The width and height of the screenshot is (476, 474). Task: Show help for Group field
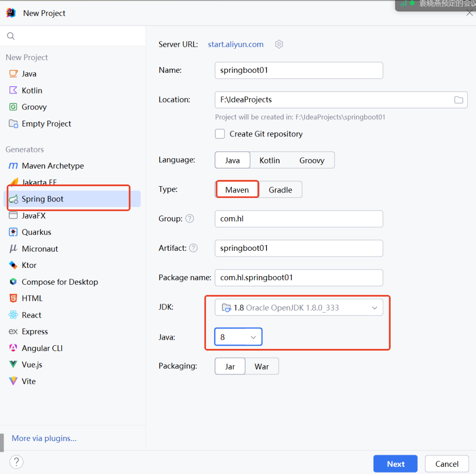click(x=190, y=219)
